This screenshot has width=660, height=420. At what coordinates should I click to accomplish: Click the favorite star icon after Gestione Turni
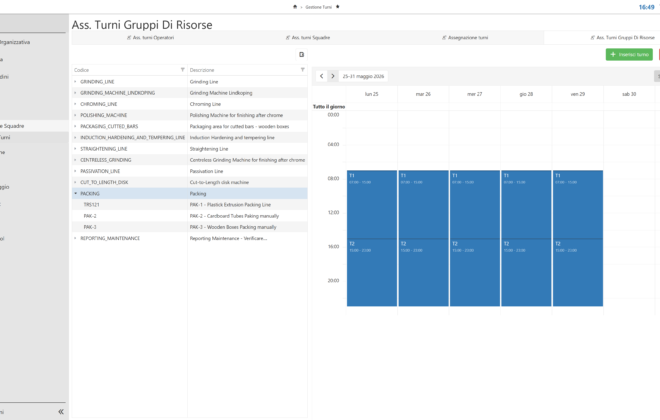(338, 7)
